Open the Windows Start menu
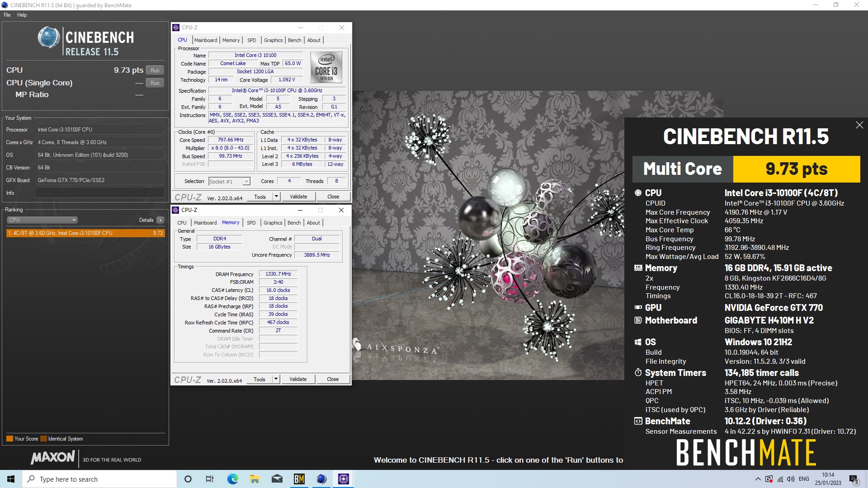The image size is (868, 488). pyautogui.click(x=11, y=479)
